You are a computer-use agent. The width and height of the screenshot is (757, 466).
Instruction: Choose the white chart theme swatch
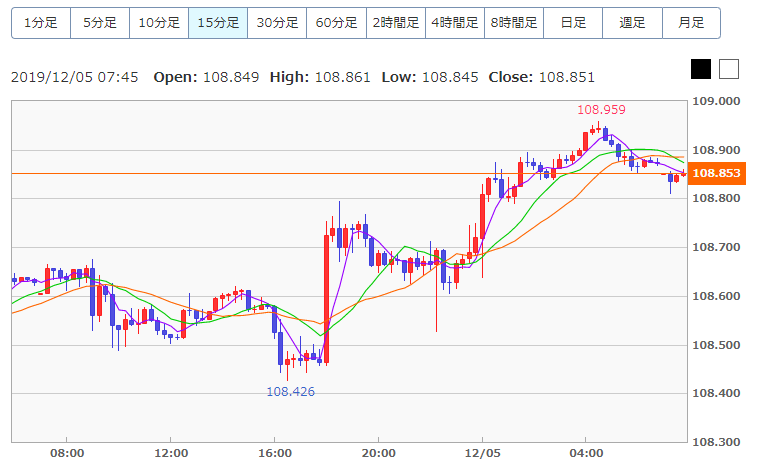point(729,69)
